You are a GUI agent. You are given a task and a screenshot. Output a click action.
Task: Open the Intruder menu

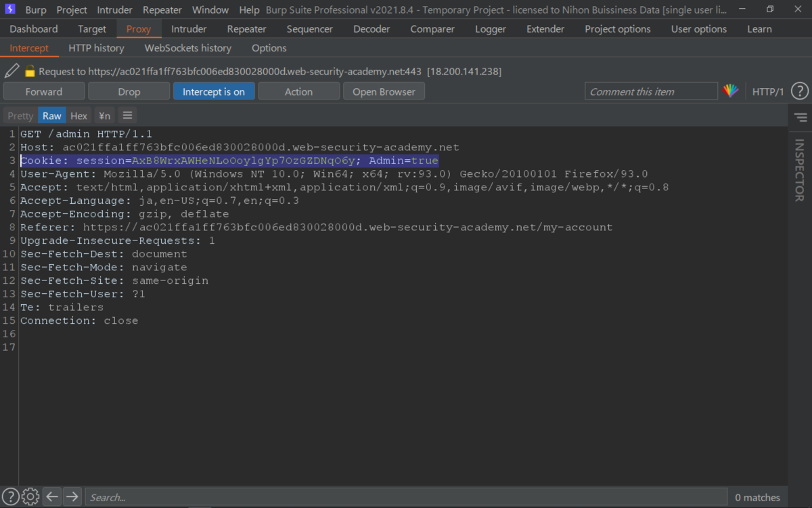click(x=115, y=9)
